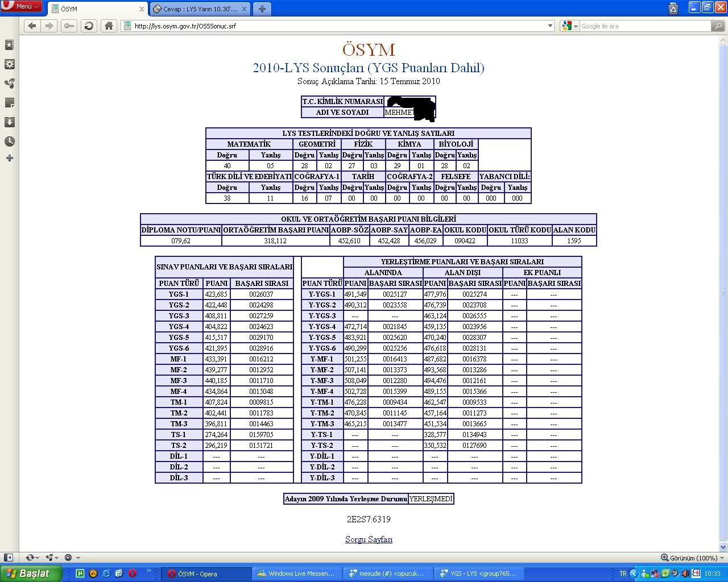Close the Cevap : LYS Yarın tab

point(244,9)
